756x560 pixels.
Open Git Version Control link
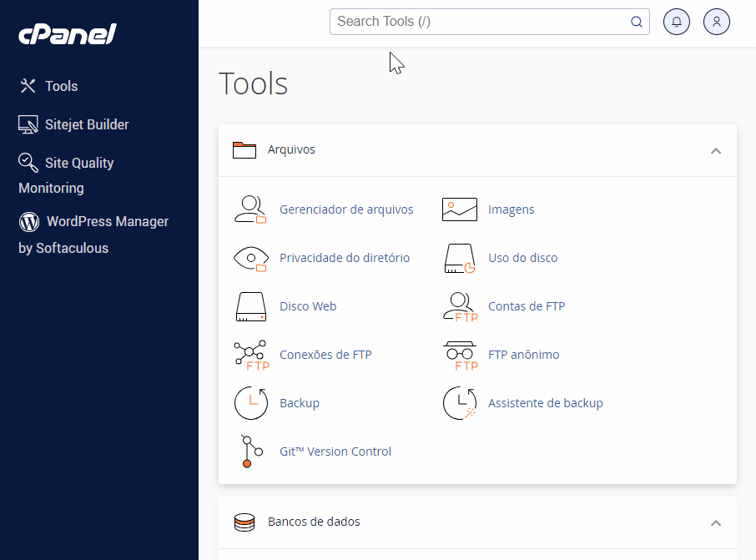pos(335,452)
